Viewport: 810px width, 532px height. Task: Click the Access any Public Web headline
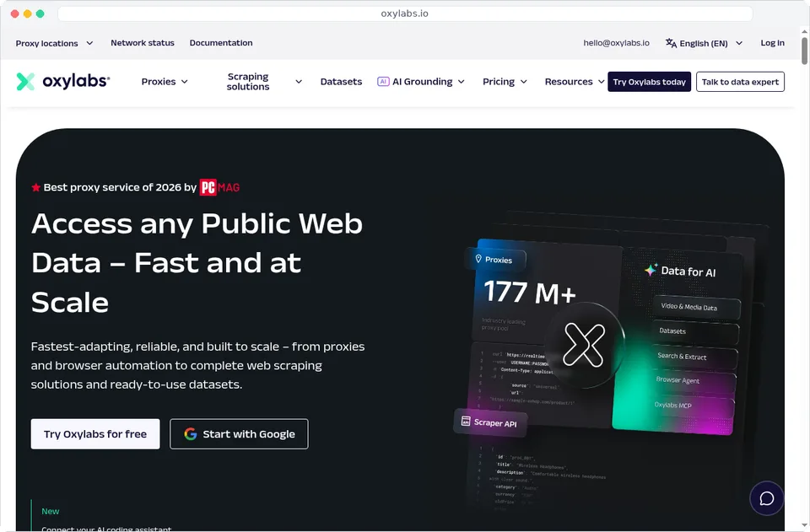pos(197,263)
